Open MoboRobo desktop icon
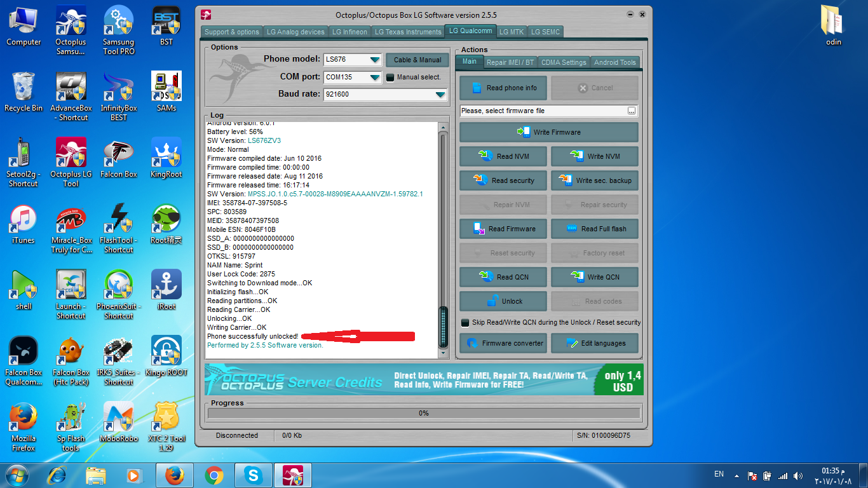Screen dimensions: 868x488 click(x=119, y=422)
